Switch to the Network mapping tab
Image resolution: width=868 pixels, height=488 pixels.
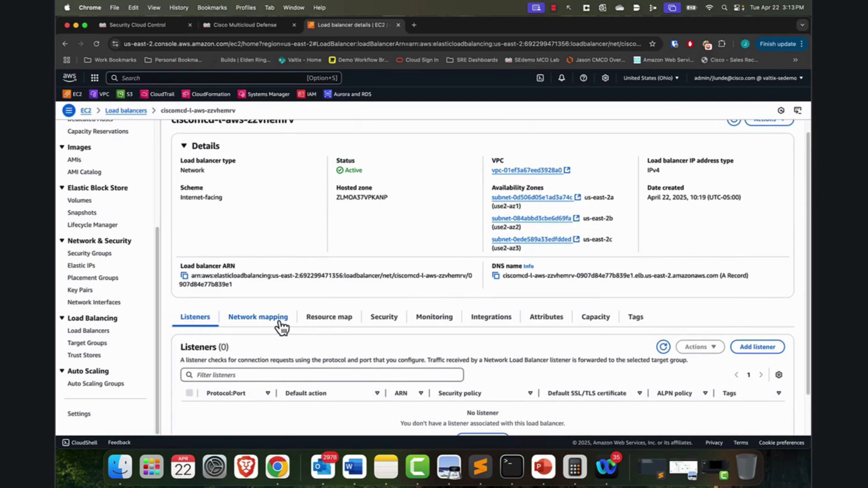click(x=258, y=317)
